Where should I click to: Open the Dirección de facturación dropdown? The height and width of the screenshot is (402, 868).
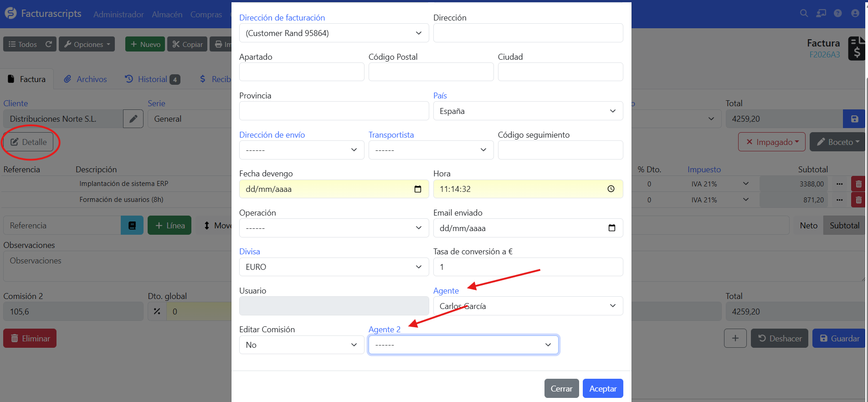point(334,33)
